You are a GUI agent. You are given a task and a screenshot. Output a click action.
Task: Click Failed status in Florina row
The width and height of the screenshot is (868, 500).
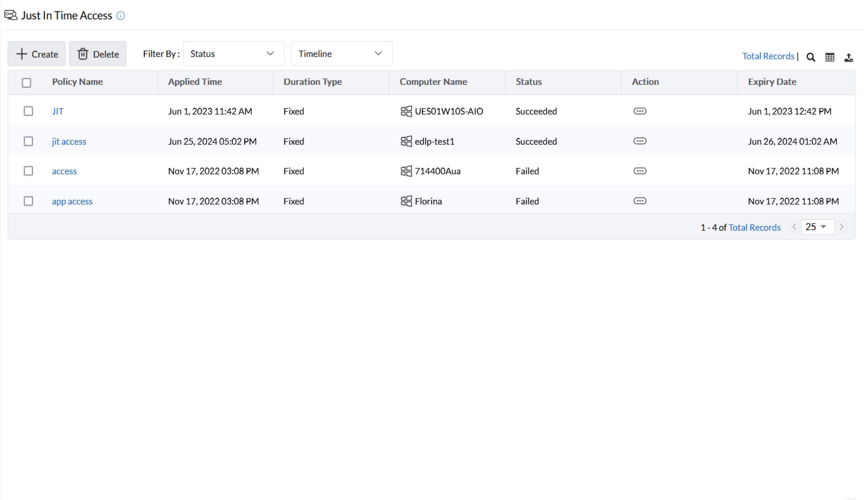(x=527, y=201)
